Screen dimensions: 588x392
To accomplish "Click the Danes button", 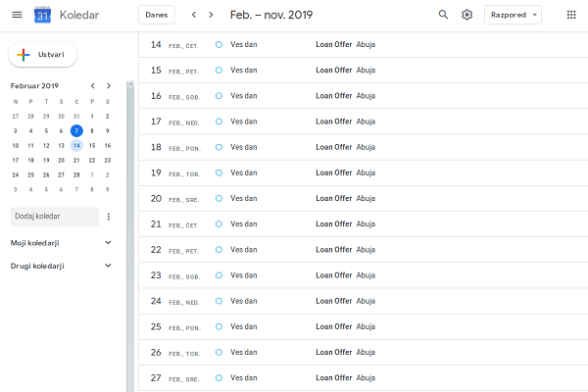I will (156, 15).
